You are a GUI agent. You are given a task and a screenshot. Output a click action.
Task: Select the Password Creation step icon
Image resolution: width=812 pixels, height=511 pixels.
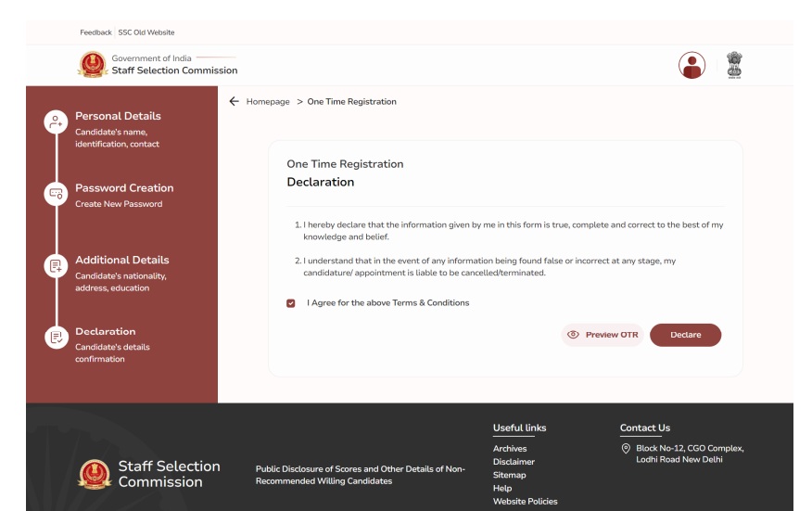pos(57,194)
